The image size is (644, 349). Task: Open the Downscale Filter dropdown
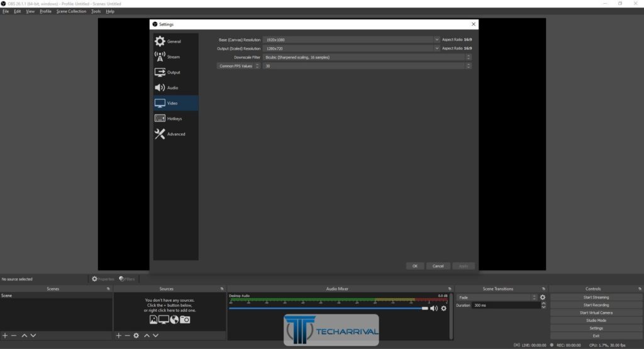(367, 57)
